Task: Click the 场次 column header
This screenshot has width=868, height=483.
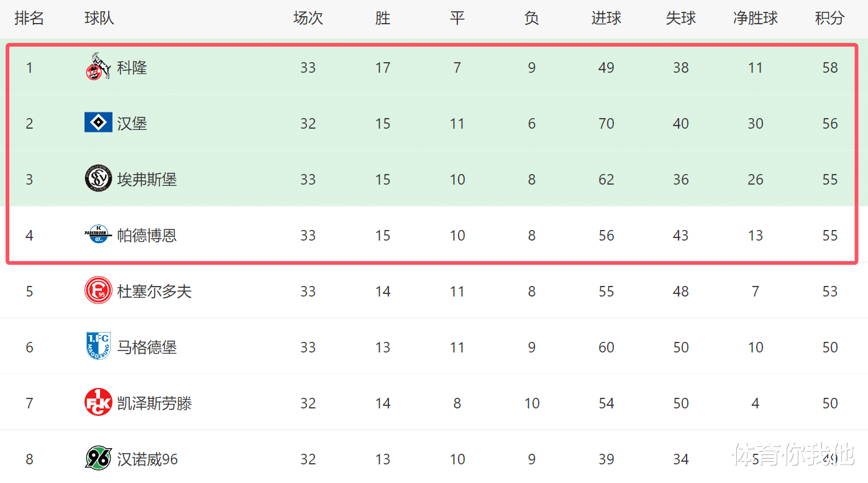Action: coord(308,19)
